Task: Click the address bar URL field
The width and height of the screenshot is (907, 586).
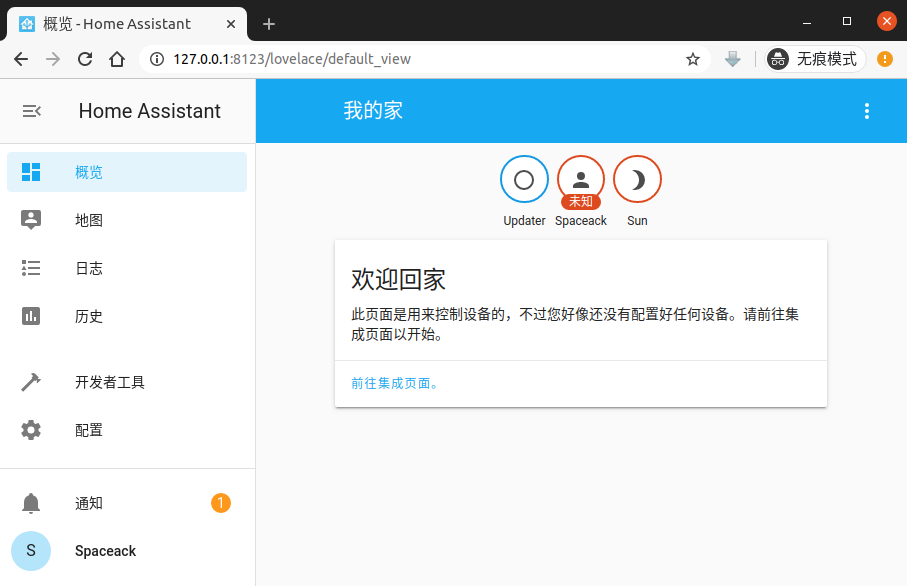Action: [x=400, y=59]
